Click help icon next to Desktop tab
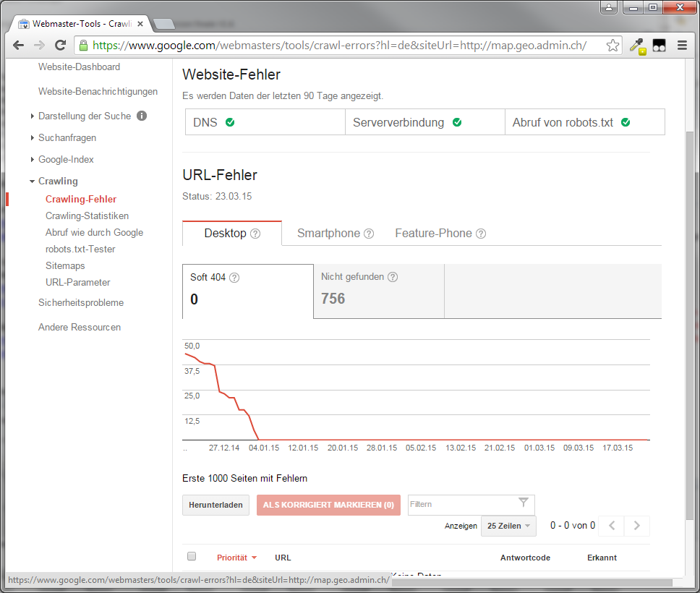Viewport: 700px width, 593px height. click(x=255, y=234)
